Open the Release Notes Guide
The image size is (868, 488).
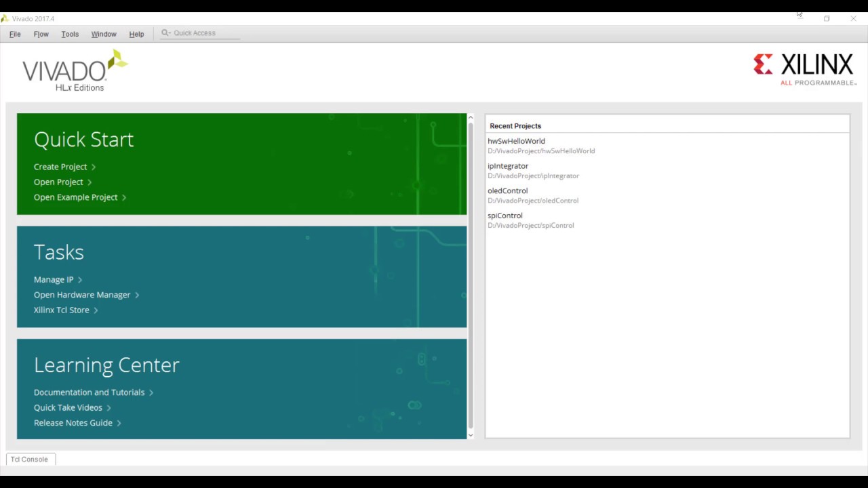pyautogui.click(x=73, y=423)
